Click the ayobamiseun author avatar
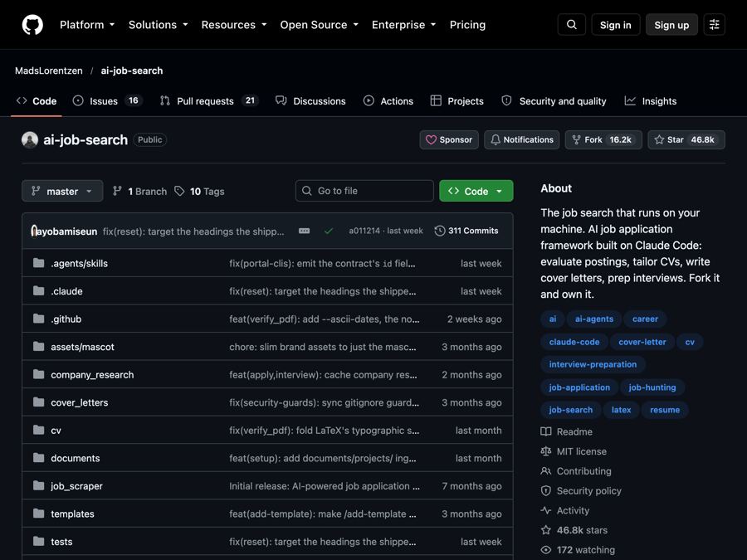The height and width of the screenshot is (560, 747). pyautogui.click(x=34, y=231)
